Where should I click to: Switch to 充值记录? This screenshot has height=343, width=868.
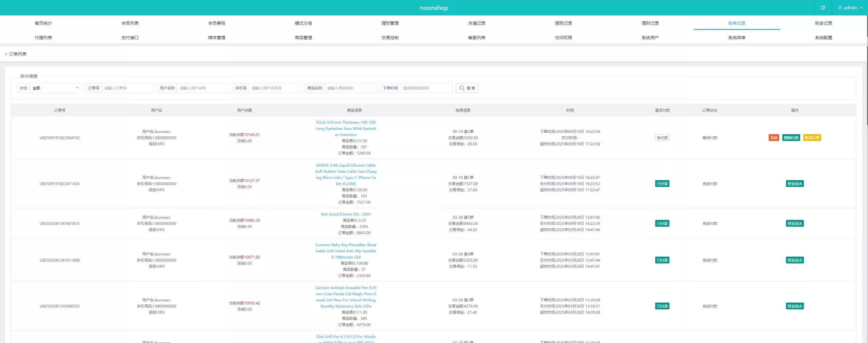[x=477, y=23]
